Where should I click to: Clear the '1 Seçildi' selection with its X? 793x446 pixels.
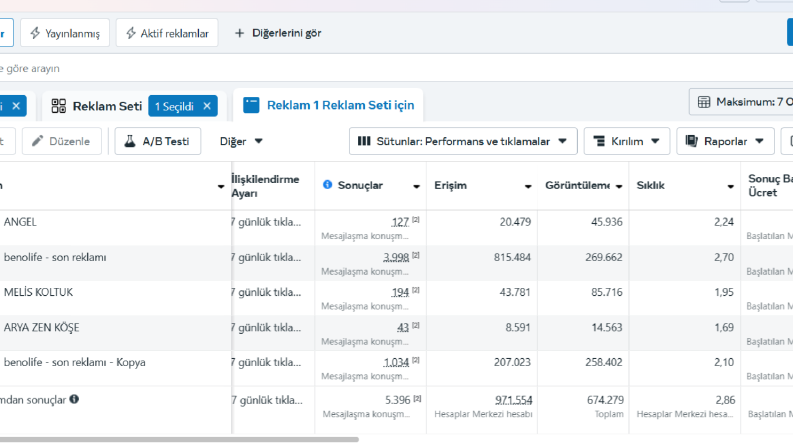click(207, 106)
